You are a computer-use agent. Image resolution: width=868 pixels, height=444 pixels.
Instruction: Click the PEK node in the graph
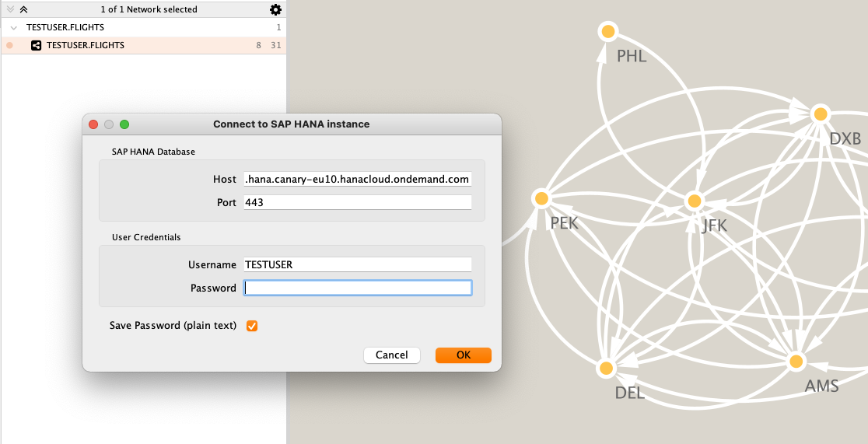click(541, 198)
